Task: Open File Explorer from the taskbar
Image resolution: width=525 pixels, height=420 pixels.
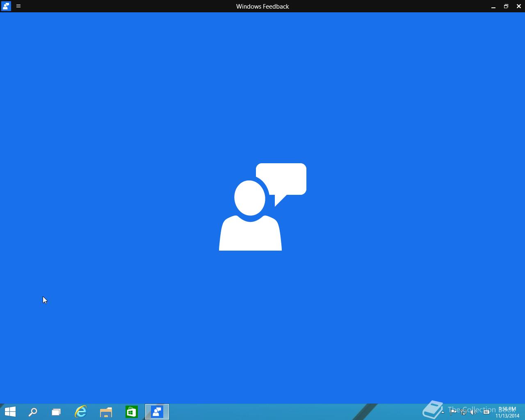Action: coord(106,412)
